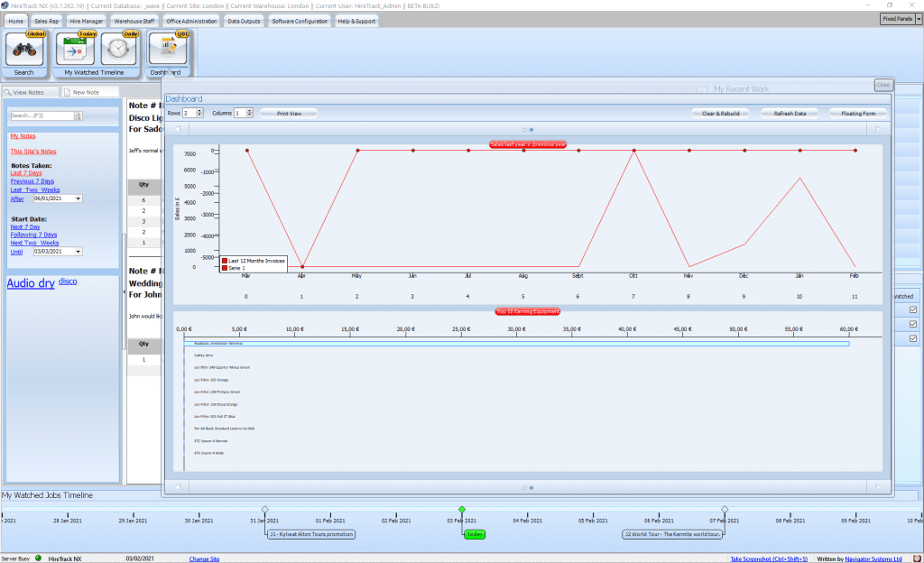
Task: Open the Navigator Systems Ltd link
Action: point(873,558)
